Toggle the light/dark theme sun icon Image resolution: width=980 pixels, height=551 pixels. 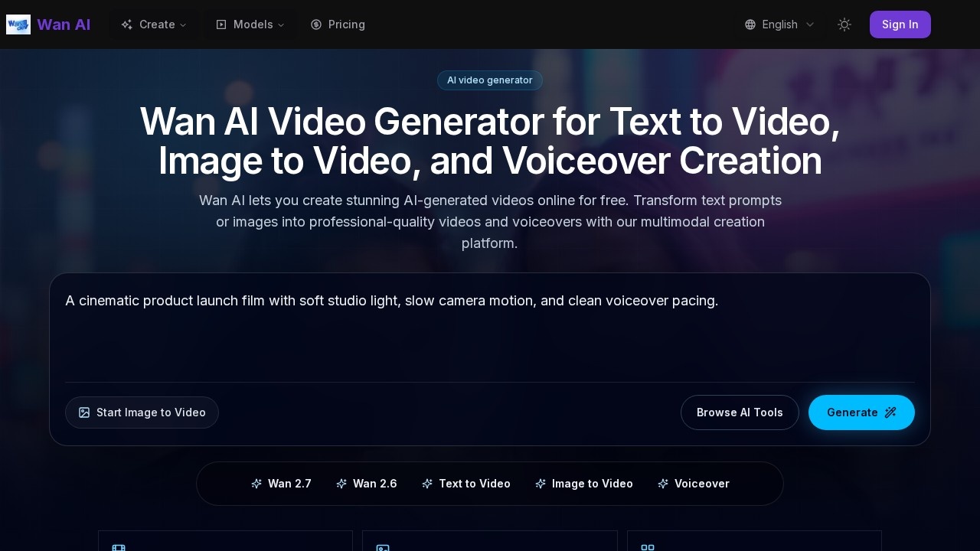coord(844,24)
